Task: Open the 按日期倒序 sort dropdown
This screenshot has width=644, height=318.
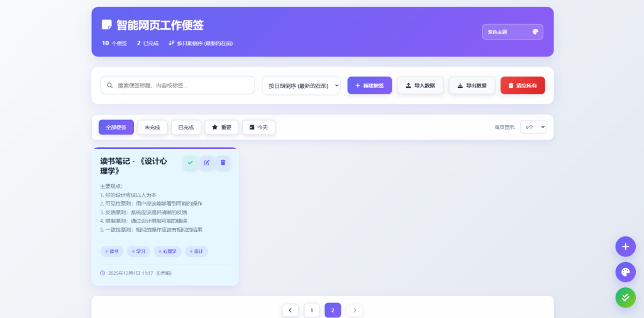Action: pyautogui.click(x=301, y=85)
